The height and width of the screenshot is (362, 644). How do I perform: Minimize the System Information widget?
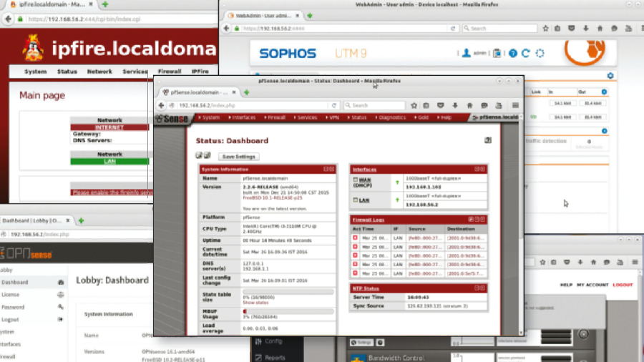326,169
